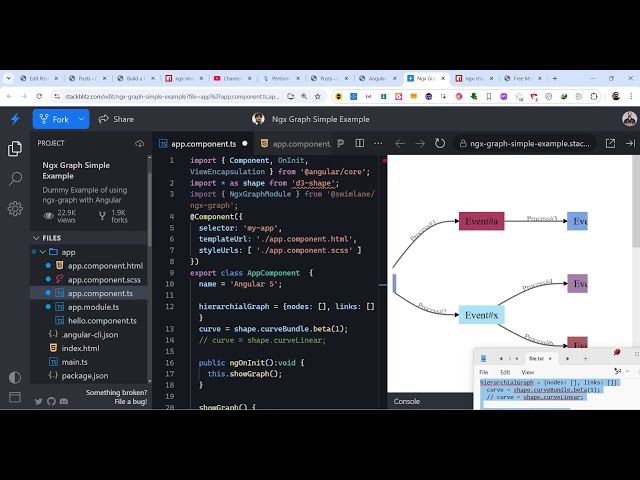
Task: Open the Fork dropdown arrow
Action: [x=82, y=119]
